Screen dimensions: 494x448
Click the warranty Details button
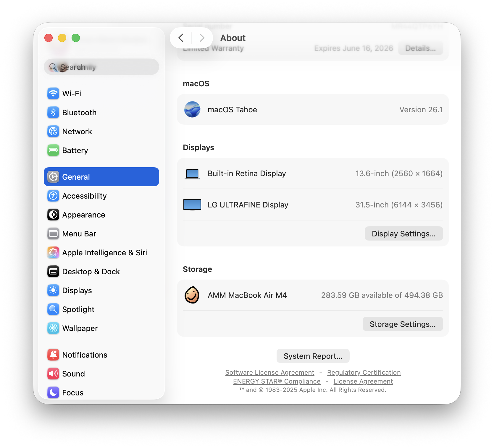tap(421, 48)
